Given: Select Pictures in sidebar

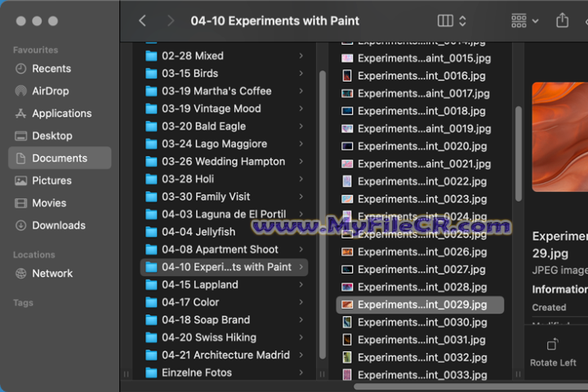Looking at the screenshot, I should (x=60, y=180).
